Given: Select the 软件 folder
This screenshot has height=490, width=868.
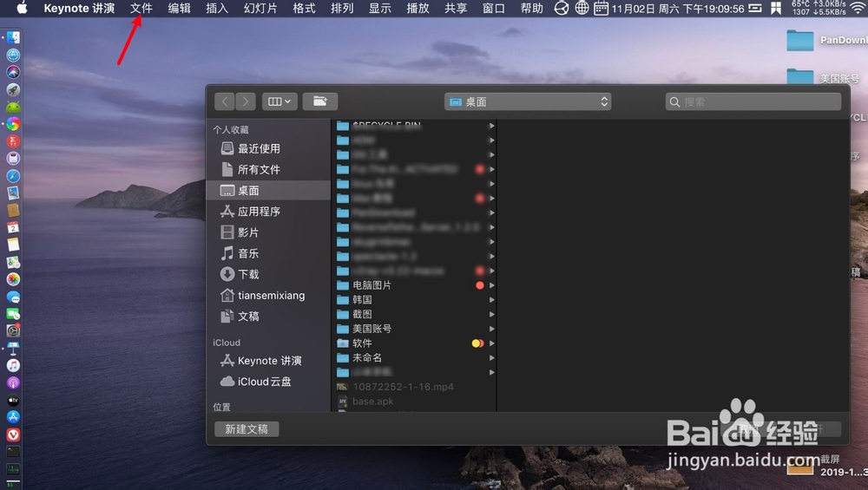Looking at the screenshot, I should [x=362, y=343].
